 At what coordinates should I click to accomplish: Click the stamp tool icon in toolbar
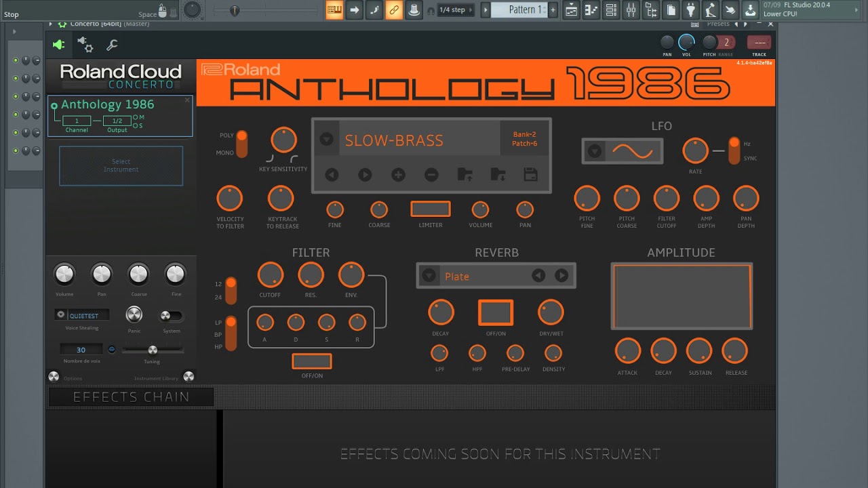414,9
